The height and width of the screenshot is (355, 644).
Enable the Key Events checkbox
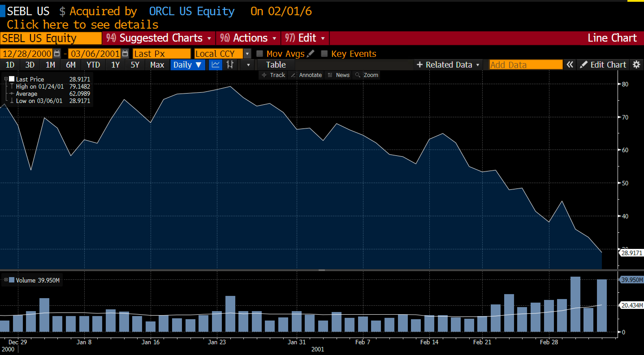coord(324,54)
